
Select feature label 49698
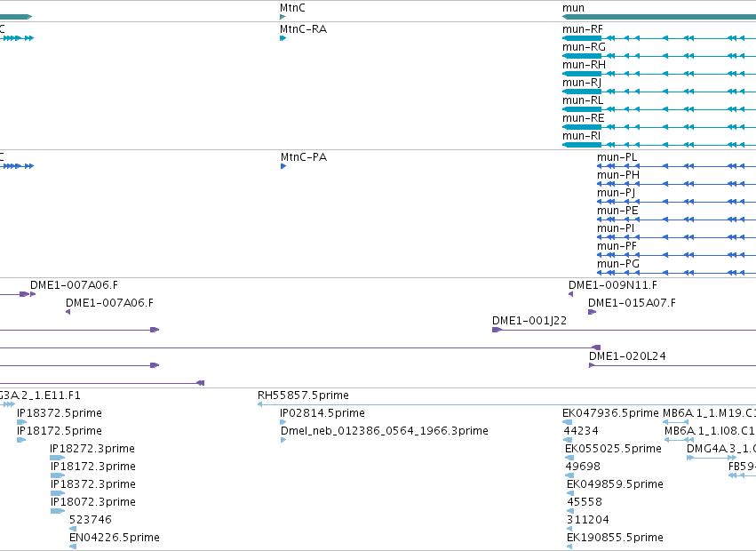click(x=583, y=467)
